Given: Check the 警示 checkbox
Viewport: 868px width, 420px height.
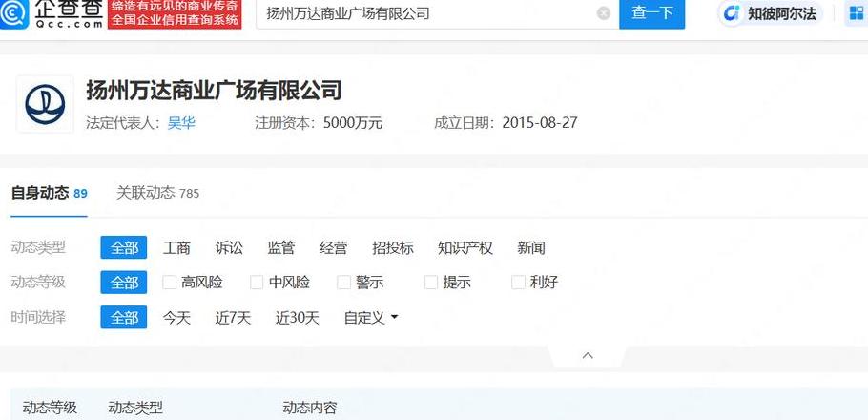Looking at the screenshot, I should click(343, 283).
